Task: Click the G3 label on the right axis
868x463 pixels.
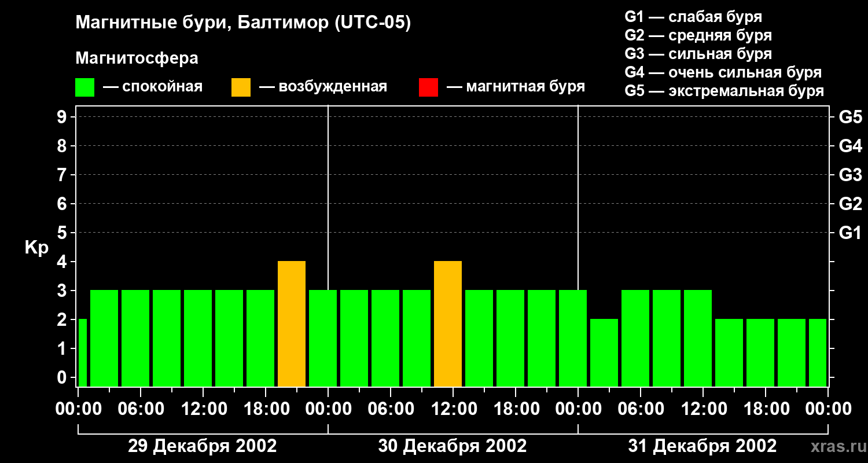Action: click(850, 175)
